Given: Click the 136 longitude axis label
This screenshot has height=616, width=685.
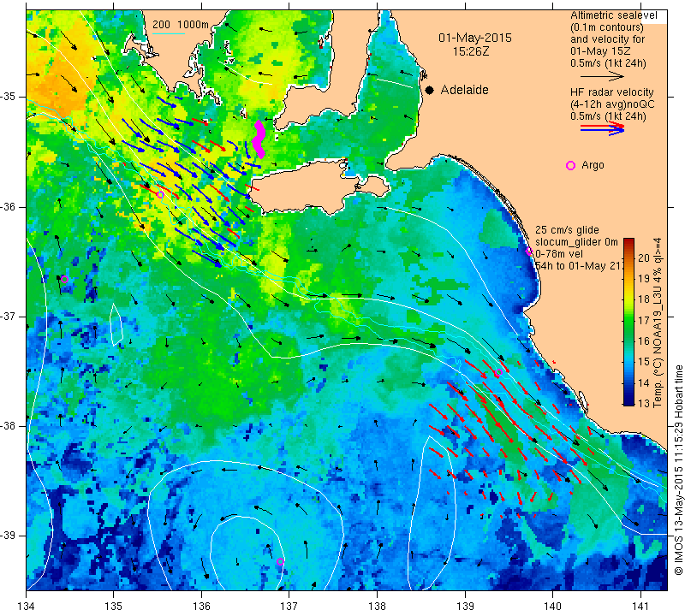Looking at the screenshot, I should 201,607.
